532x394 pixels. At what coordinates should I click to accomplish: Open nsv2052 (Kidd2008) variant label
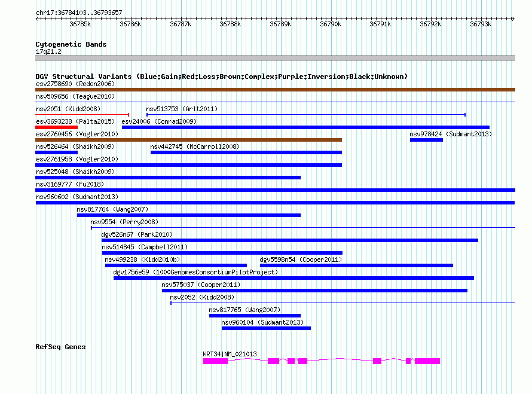tap(202, 297)
